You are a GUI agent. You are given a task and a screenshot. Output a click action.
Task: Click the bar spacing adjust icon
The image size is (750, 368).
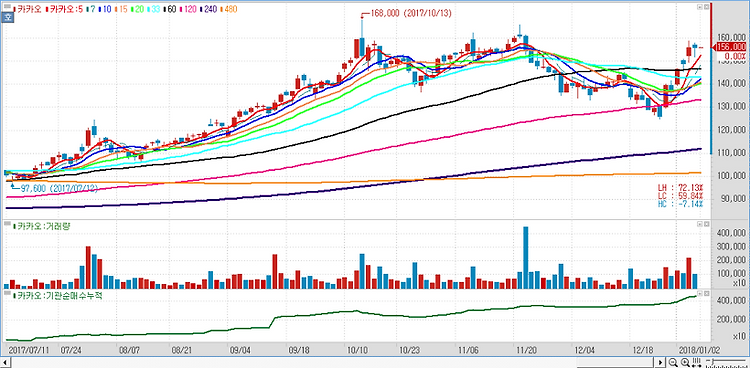pos(696,362)
